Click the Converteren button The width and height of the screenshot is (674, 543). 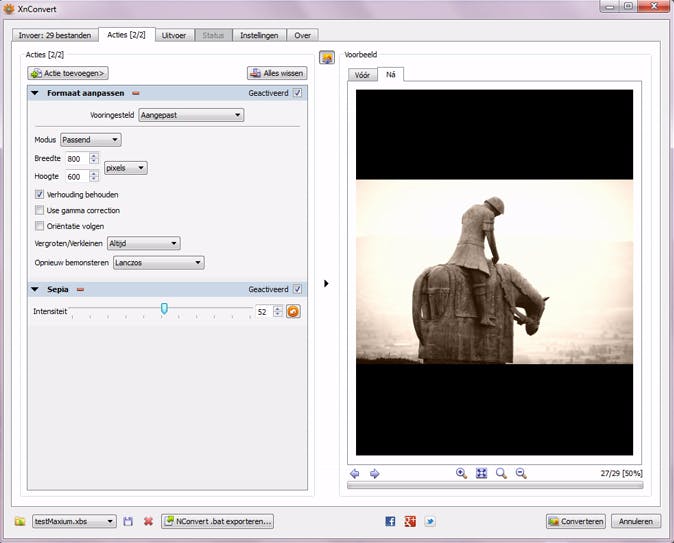576,521
